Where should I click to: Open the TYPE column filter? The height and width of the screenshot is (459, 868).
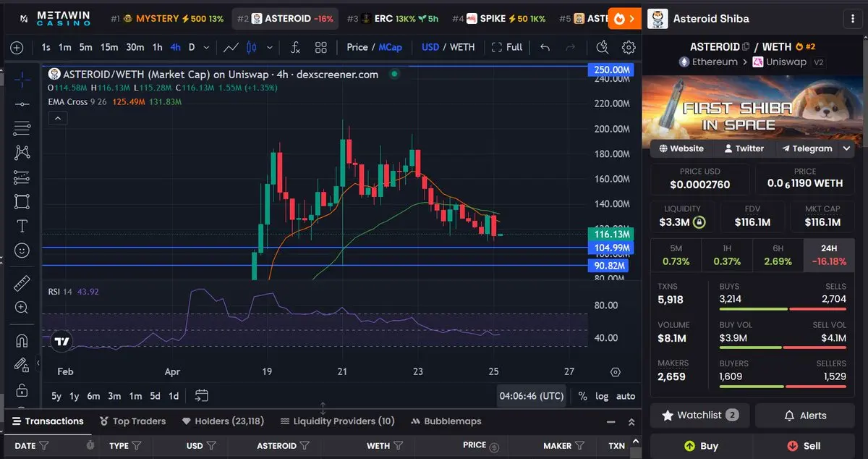click(137, 446)
